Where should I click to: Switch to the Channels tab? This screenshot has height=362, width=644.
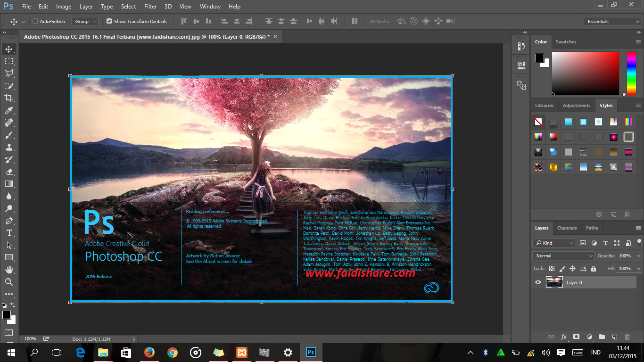point(567,228)
